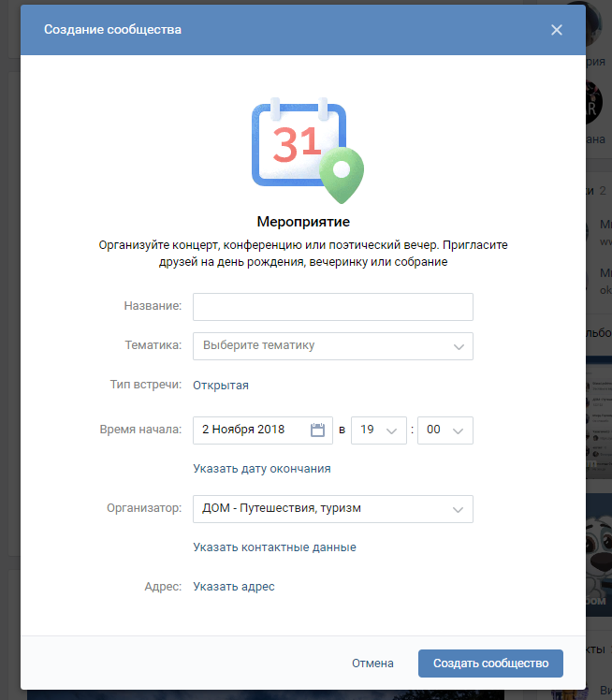Click the Тип встречи label
Screen dimensions: 612x700
point(146,385)
